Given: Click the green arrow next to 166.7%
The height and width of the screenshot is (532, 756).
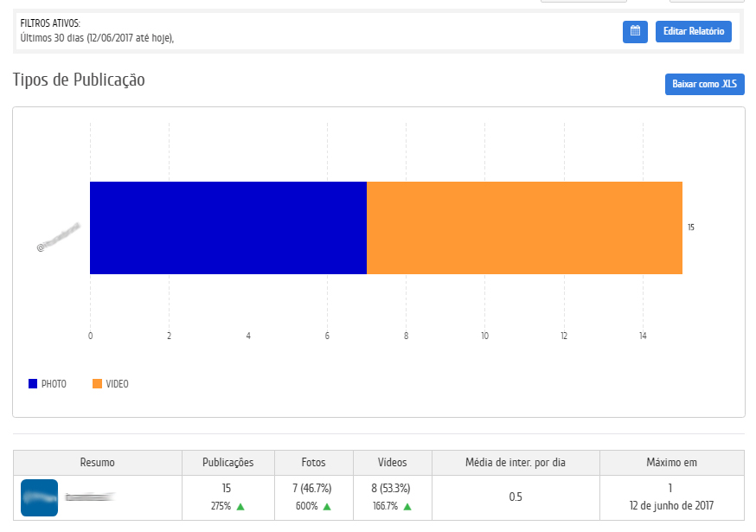Looking at the screenshot, I should [407, 507].
